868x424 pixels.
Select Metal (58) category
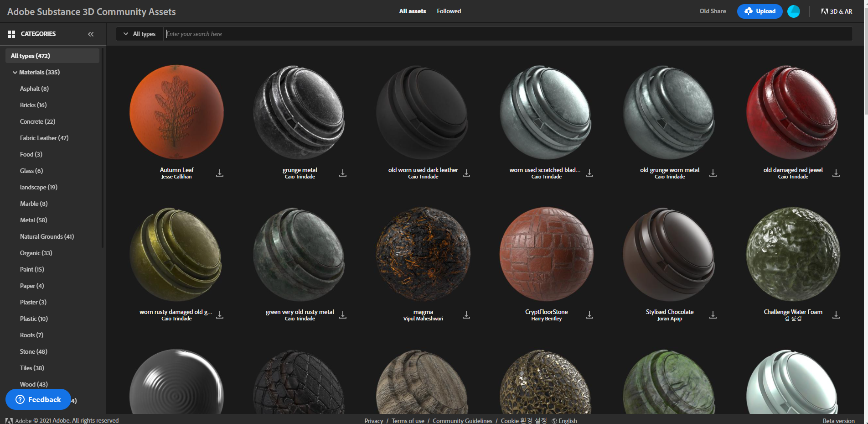point(34,220)
